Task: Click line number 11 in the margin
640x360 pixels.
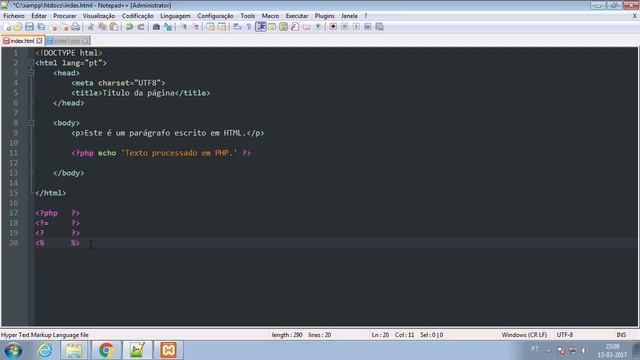Action: (13, 153)
